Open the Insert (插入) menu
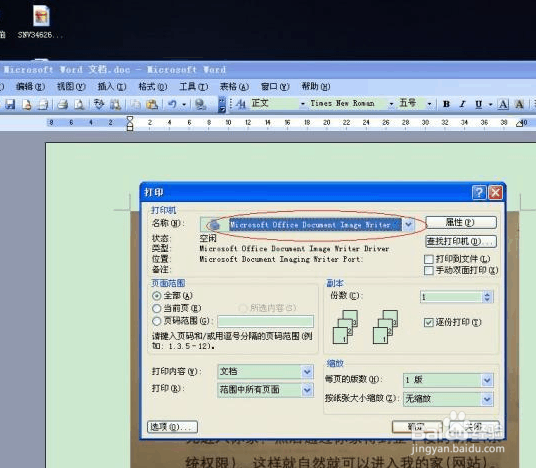 112,86
